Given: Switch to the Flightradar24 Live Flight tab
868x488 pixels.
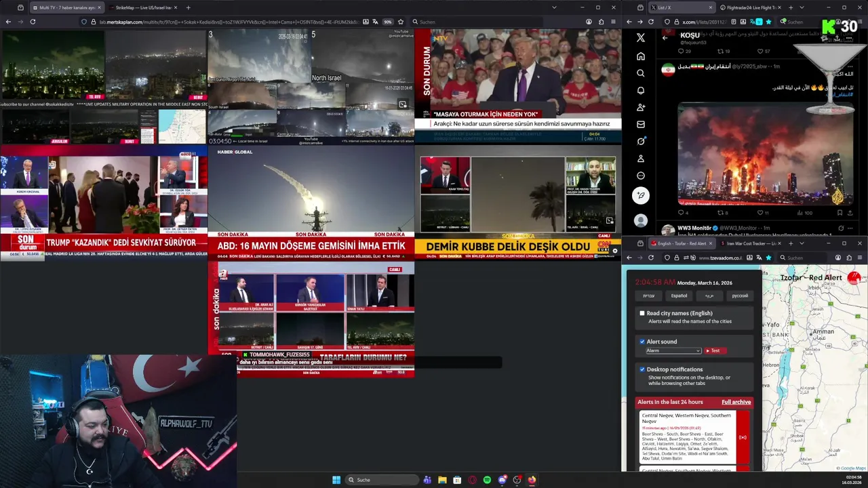Looking at the screenshot, I should click(x=749, y=7).
